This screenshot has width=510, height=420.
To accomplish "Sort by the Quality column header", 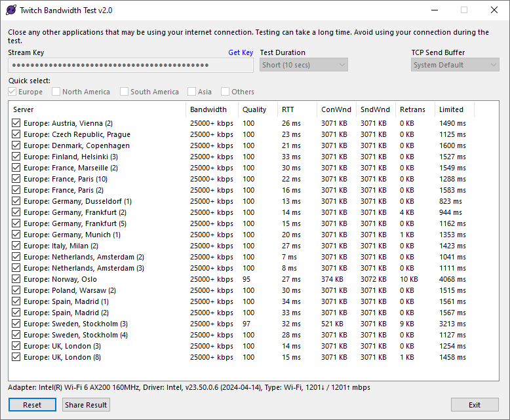I will [258, 109].
